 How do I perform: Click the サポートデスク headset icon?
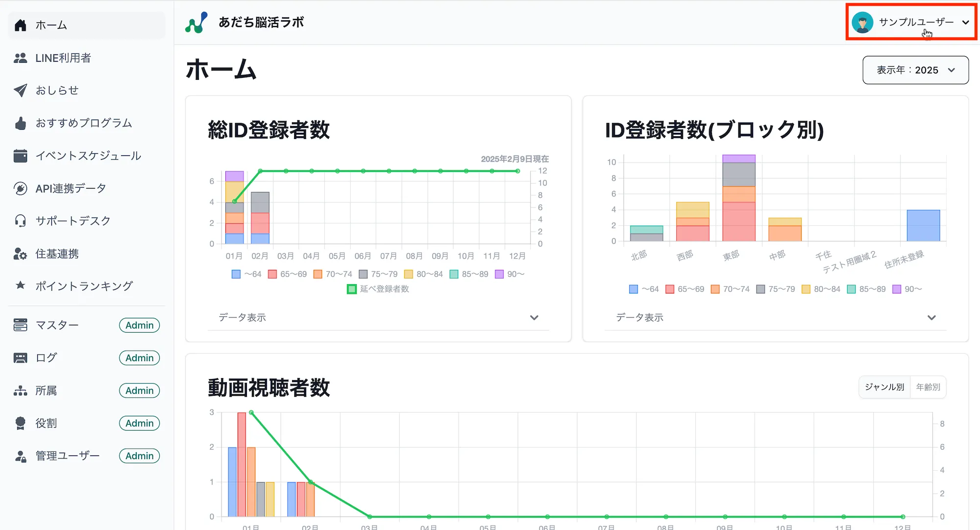[x=20, y=221]
